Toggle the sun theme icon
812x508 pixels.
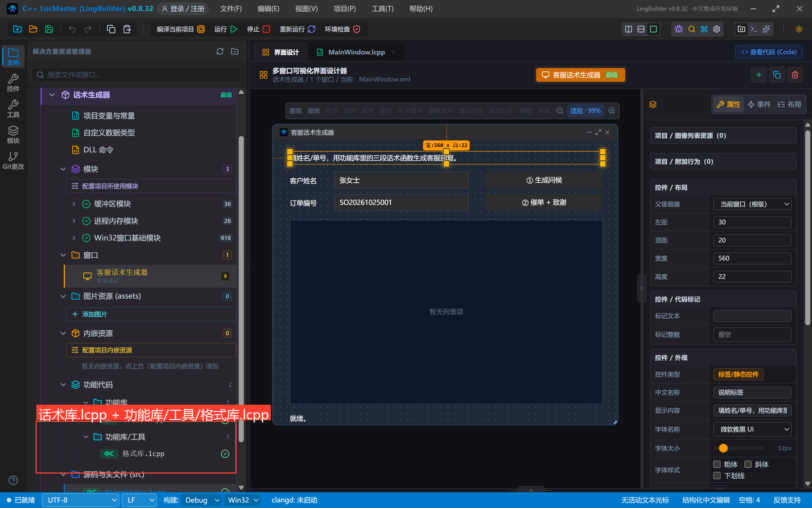[x=799, y=29]
